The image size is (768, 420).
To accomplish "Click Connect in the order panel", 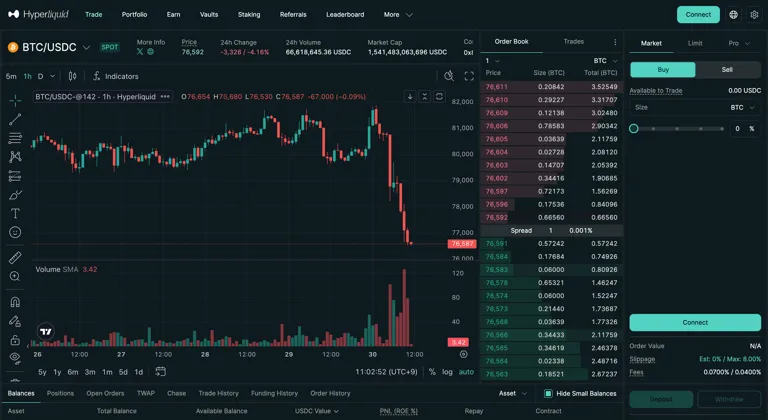I will click(x=695, y=322).
